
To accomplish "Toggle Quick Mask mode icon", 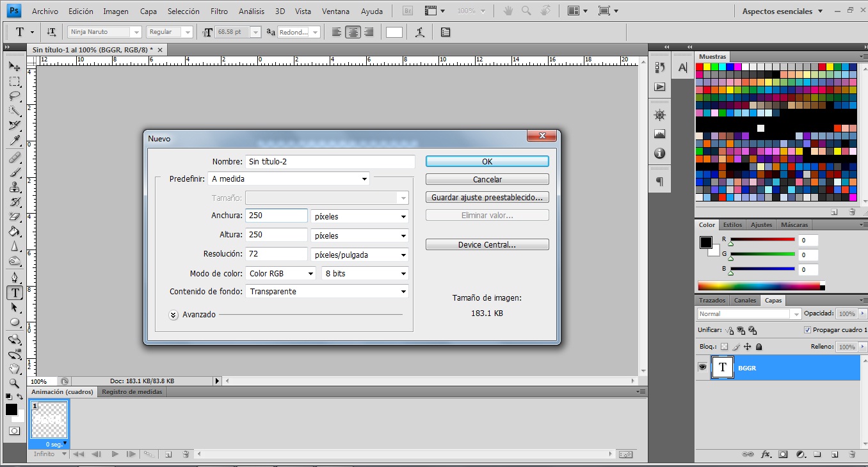I will 14,431.
